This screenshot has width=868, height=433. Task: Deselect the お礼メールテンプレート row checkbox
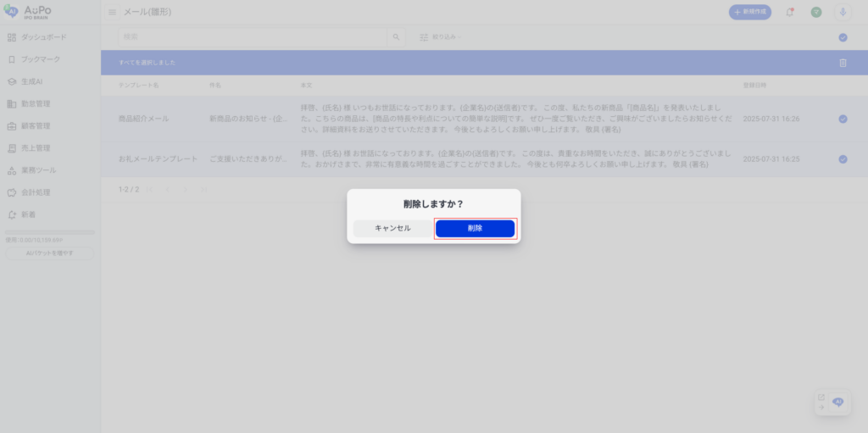(843, 158)
